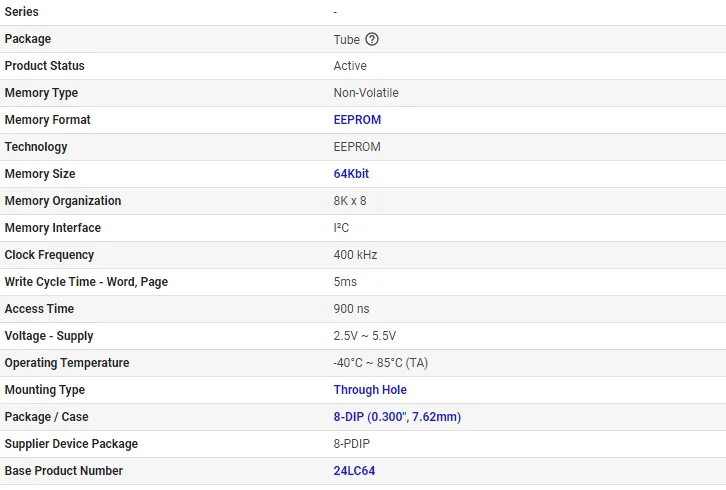
Task: Select the -40°C ~ 85°C temperature value
Action: [380, 363]
